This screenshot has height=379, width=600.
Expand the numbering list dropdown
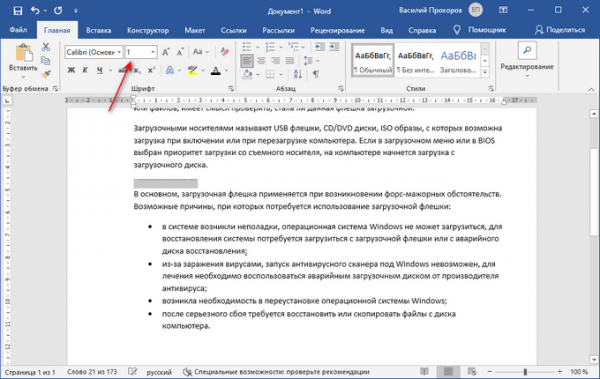coord(280,47)
